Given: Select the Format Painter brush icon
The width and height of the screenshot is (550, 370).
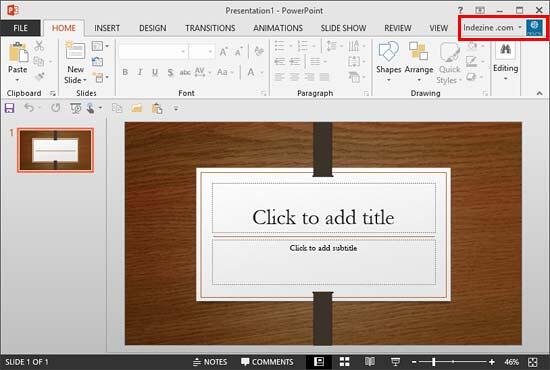Looking at the screenshot, I should tap(39, 76).
